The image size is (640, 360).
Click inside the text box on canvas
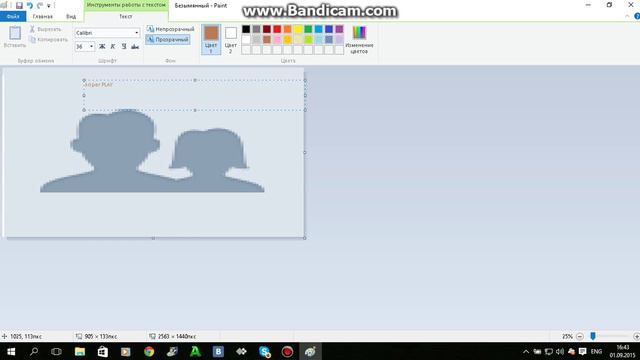point(194,95)
